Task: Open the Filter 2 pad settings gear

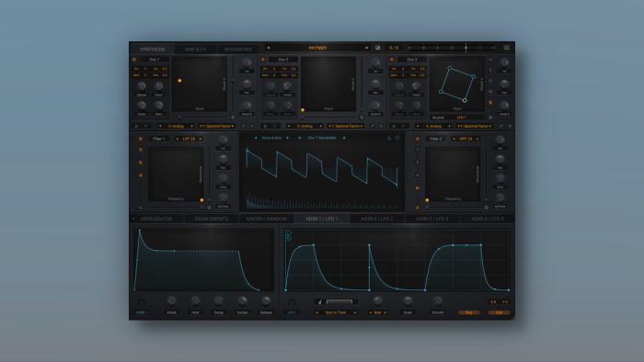Action: click(486, 208)
